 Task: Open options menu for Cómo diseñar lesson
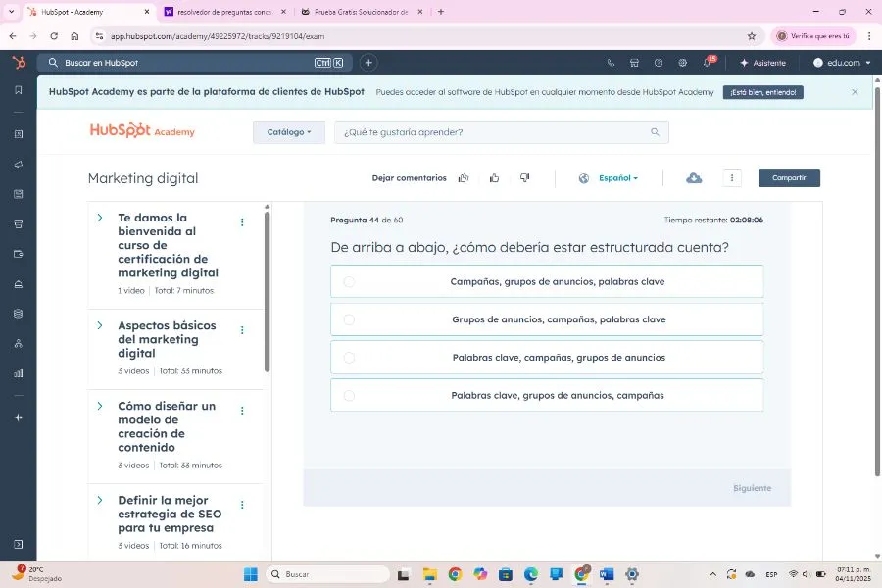coord(242,411)
